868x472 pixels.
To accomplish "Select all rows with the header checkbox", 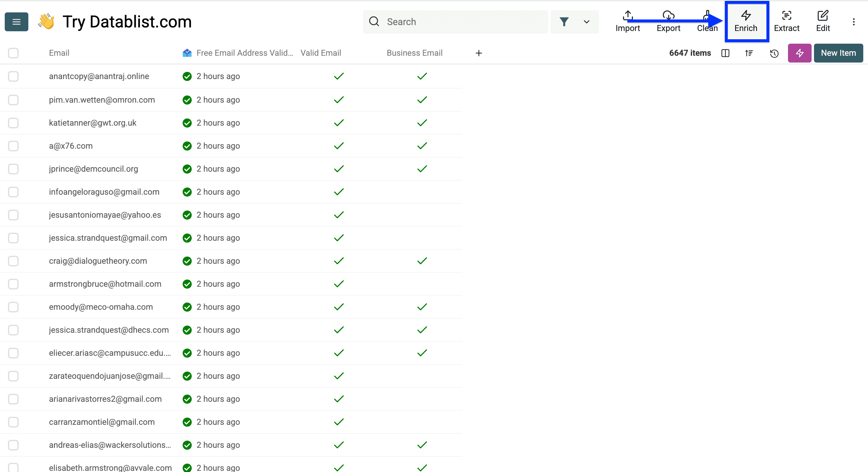I will pos(13,53).
